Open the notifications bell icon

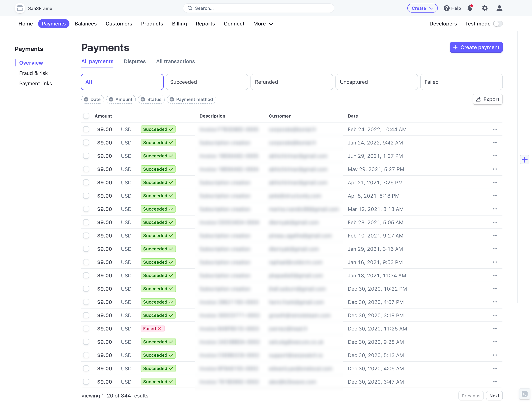pos(470,8)
